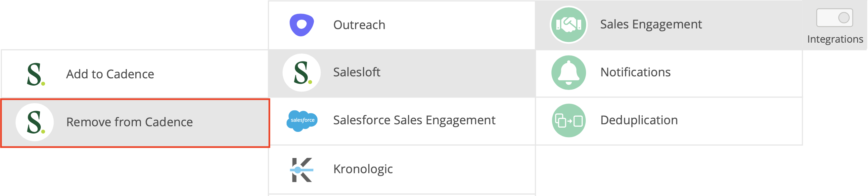Viewport: 868px width, 196px height.
Task: Click the Integrations label under switch
Action: click(835, 39)
